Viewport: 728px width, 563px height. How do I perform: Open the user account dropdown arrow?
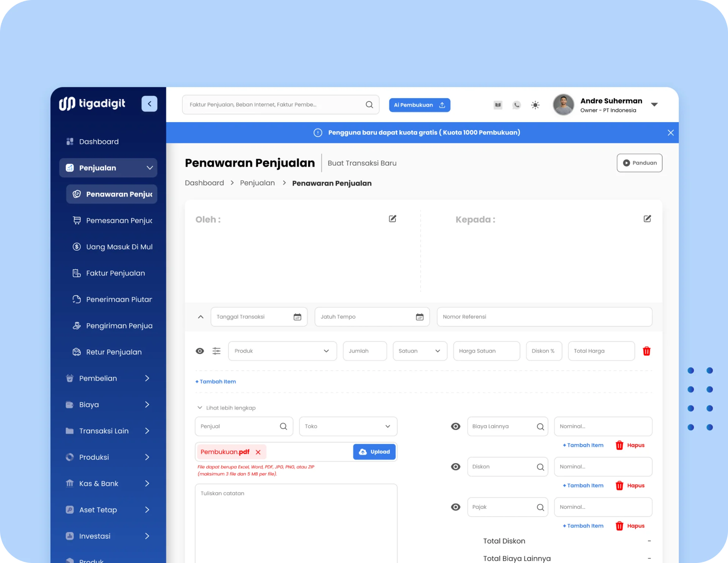654,105
